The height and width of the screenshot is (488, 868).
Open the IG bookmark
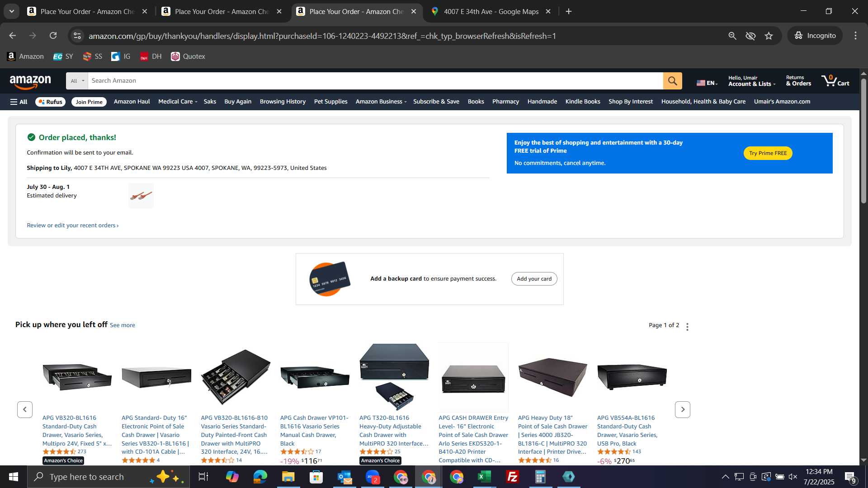121,56
